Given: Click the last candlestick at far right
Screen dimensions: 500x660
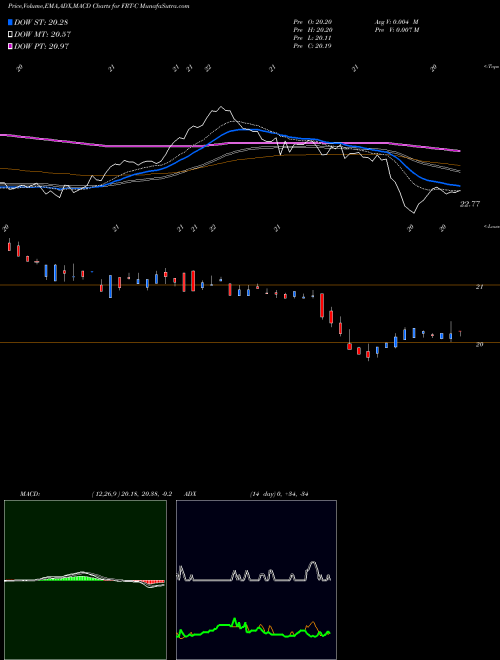Looking at the screenshot, I should coord(460,333).
